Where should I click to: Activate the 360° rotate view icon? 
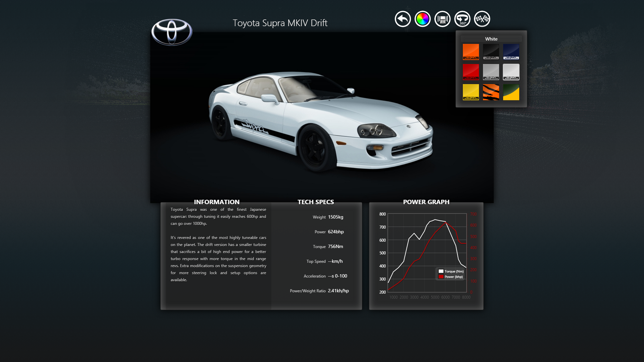(x=462, y=19)
